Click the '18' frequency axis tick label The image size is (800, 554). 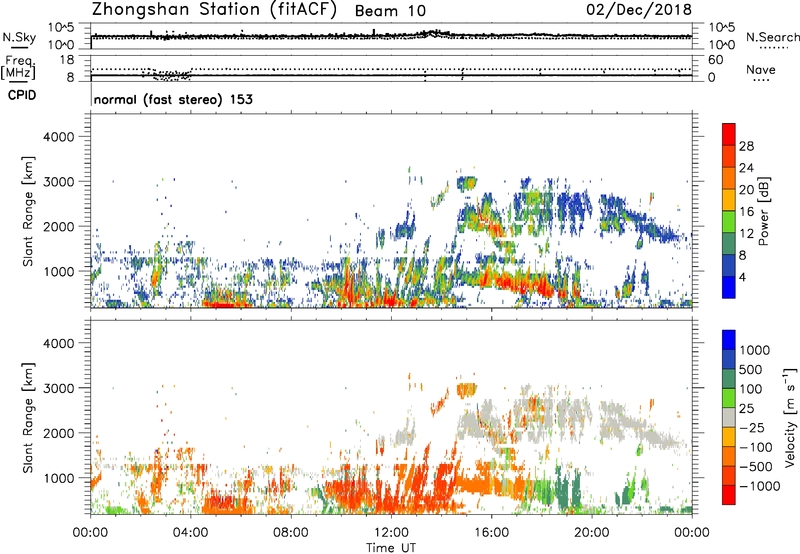coord(67,60)
